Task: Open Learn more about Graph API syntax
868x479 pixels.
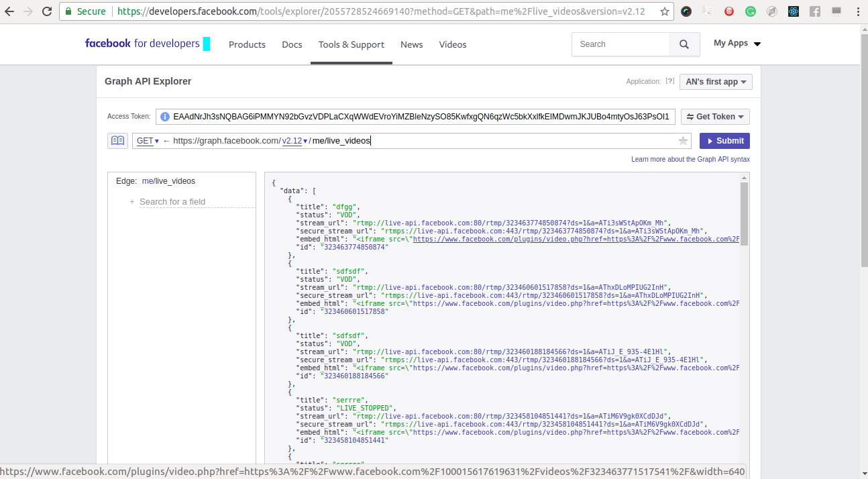Action: coord(690,159)
